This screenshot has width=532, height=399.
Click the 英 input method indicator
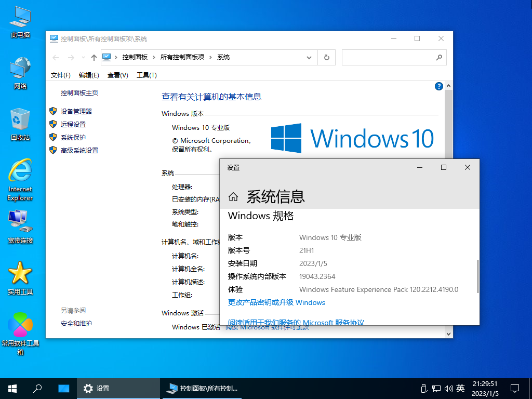click(460, 388)
